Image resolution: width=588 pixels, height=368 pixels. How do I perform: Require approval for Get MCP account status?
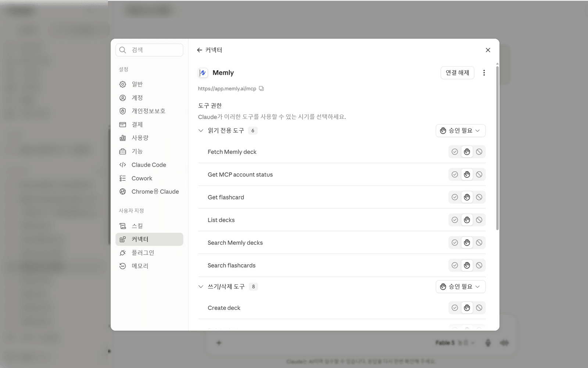(467, 174)
